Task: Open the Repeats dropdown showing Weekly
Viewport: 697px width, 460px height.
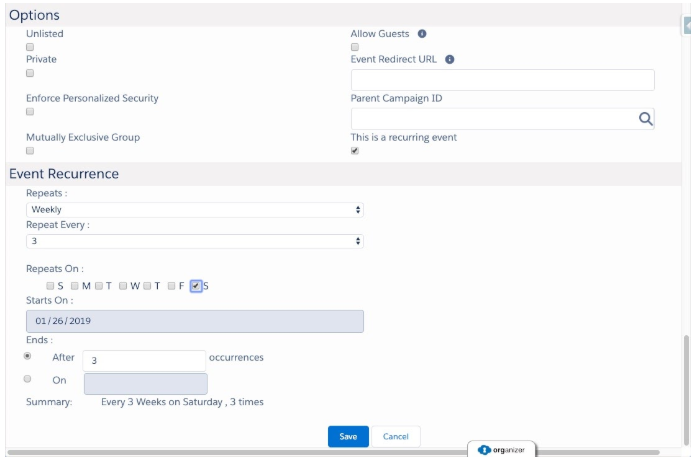Action: coord(195,210)
